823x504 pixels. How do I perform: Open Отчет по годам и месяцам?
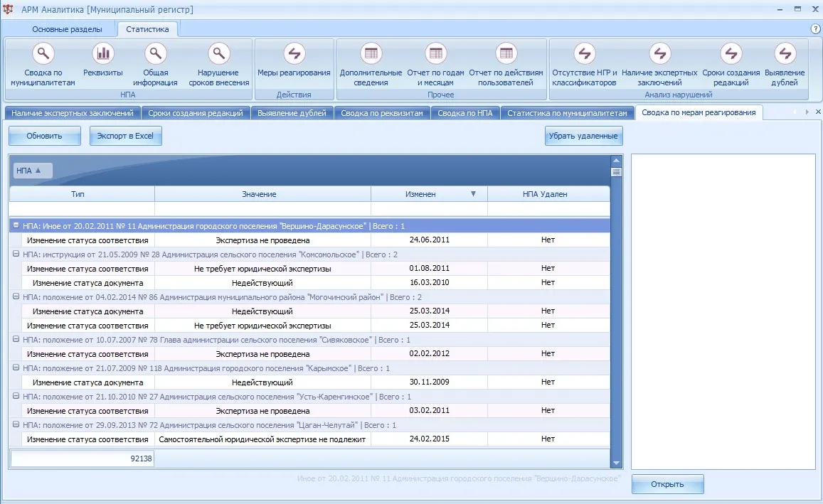click(x=435, y=65)
